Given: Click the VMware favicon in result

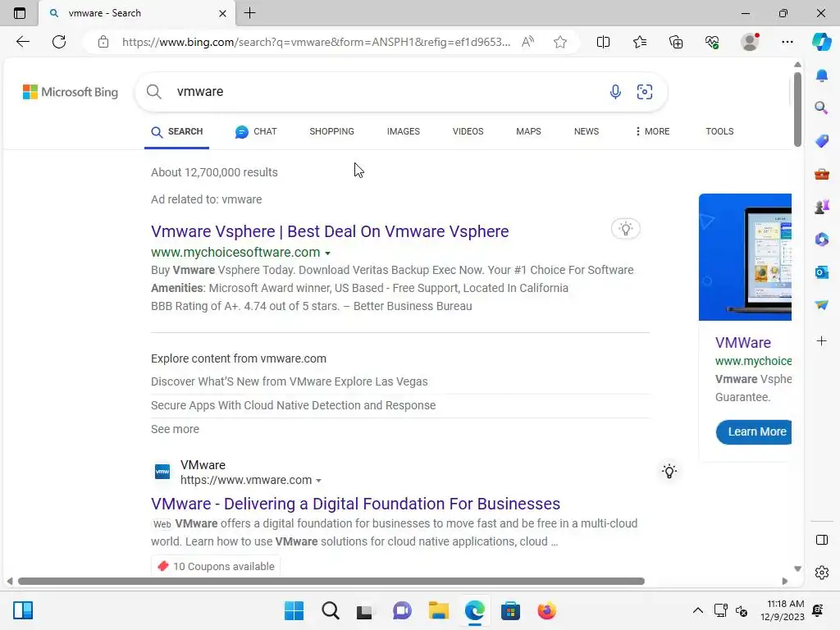Looking at the screenshot, I should (162, 472).
